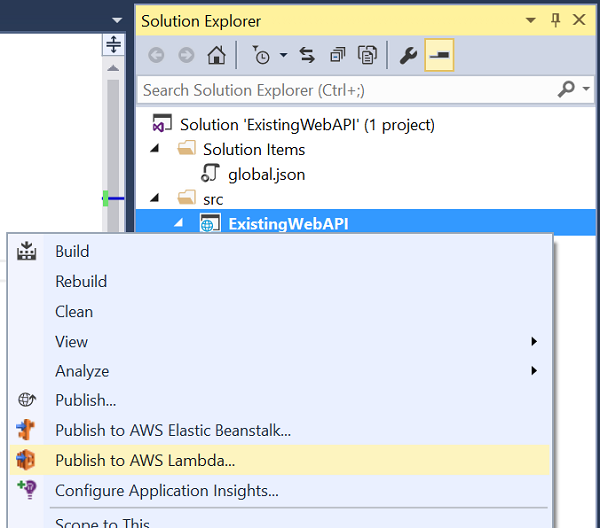Click the ExistingWebAPI web project icon
The image size is (600, 528).
coord(210,223)
